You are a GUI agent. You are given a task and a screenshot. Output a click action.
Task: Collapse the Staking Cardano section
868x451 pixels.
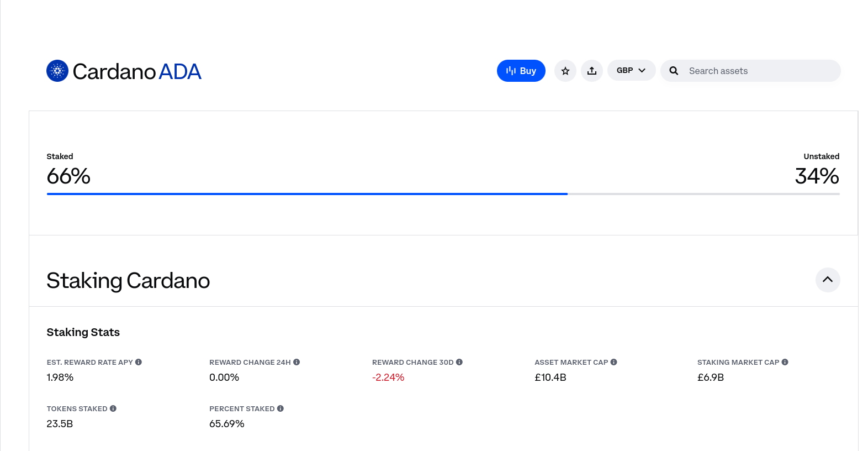(828, 280)
